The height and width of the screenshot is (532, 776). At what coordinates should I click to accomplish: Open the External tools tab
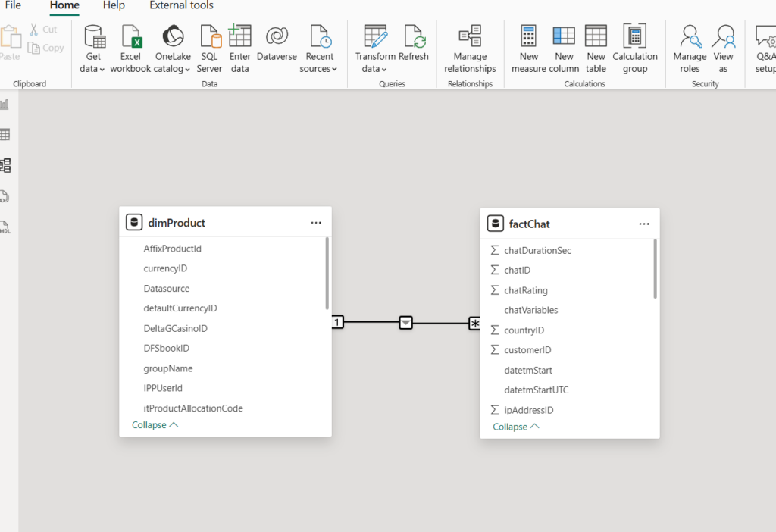(181, 6)
